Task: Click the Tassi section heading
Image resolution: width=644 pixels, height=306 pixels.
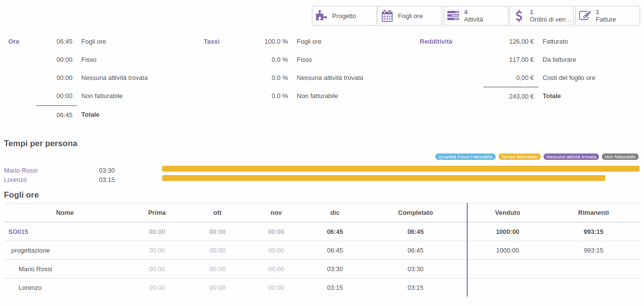Action: [212, 42]
